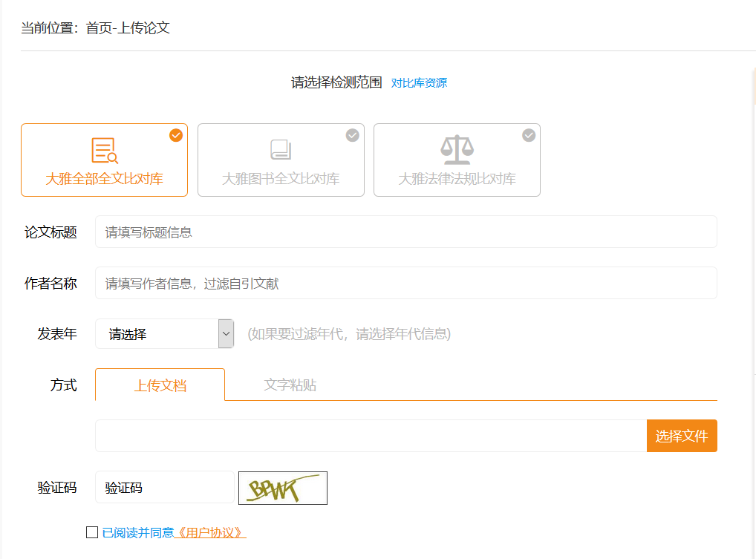Viewport: 756px width, 559px height.
Task: Select the 大雅图书全文比对库 card label
Action: 281,179
